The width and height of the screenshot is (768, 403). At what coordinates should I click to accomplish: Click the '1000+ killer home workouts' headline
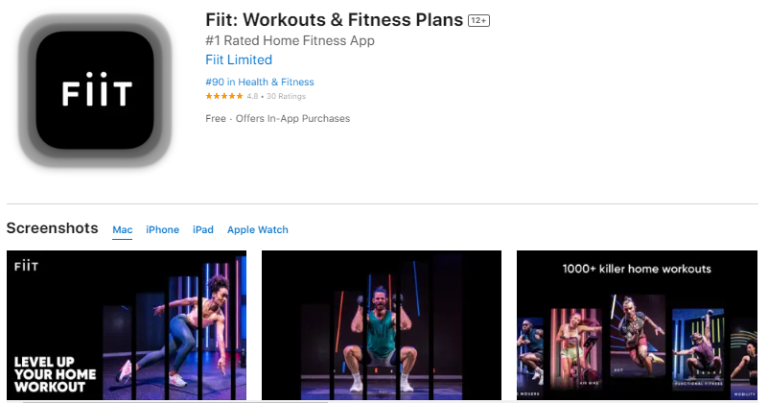pos(636,269)
